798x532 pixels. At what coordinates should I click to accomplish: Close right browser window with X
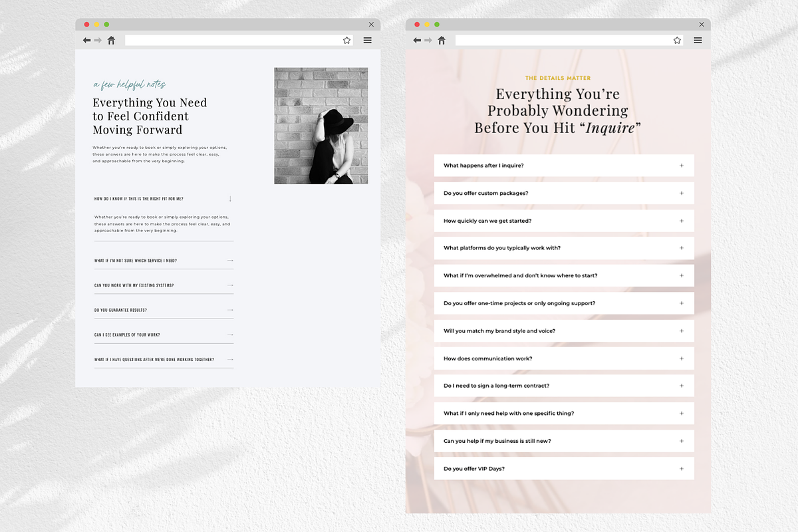click(702, 25)
